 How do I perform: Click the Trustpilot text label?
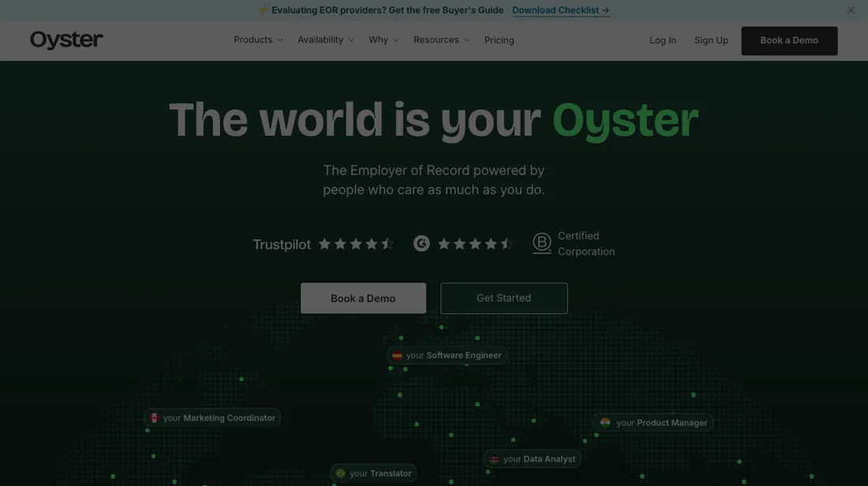(x=282, y=244)
